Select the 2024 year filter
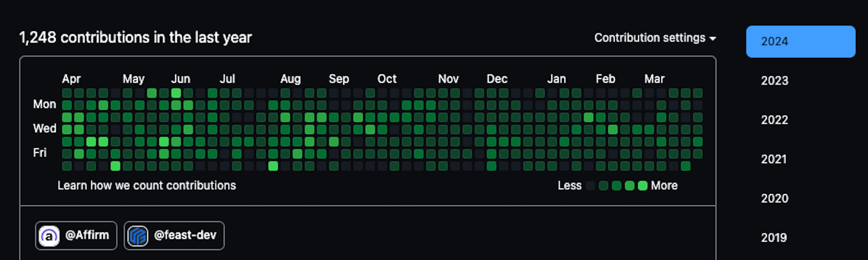The image size is (868, 260). coord(801,42)
